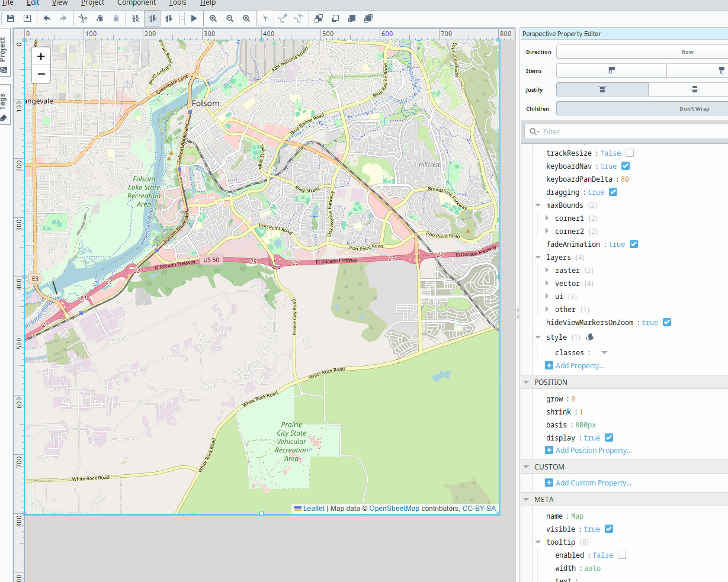This screenshot has height=582, width=728.
Task: Click the Undo arrow icon
Action: (47, 18)
